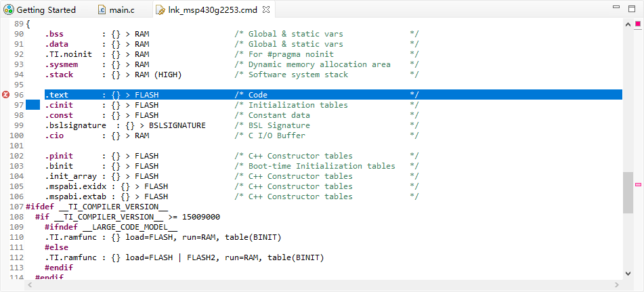Switch to the Getting Started tab
The width and height of the screenshot is (644, 292).
point(45,10)
